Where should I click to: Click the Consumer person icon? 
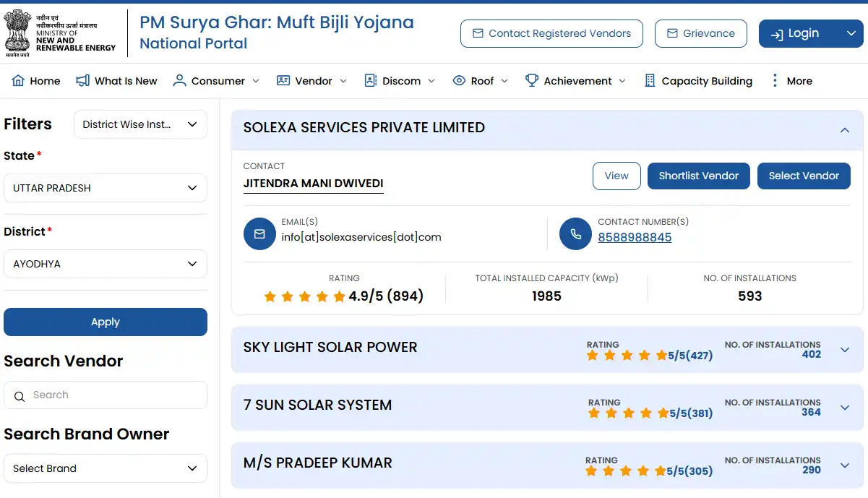179,80
